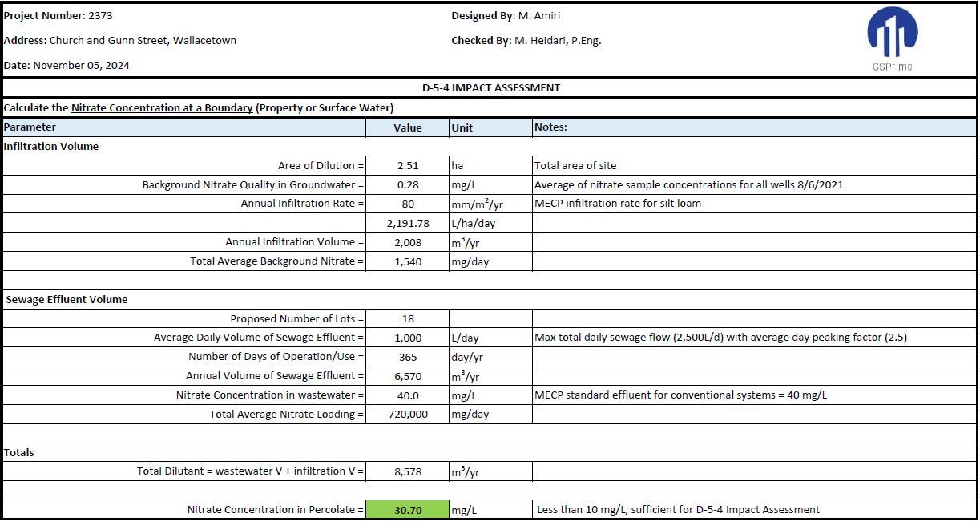
Task: Select Annual Infiltration Volume value 2,008
Action: click(x=407, y=242)
